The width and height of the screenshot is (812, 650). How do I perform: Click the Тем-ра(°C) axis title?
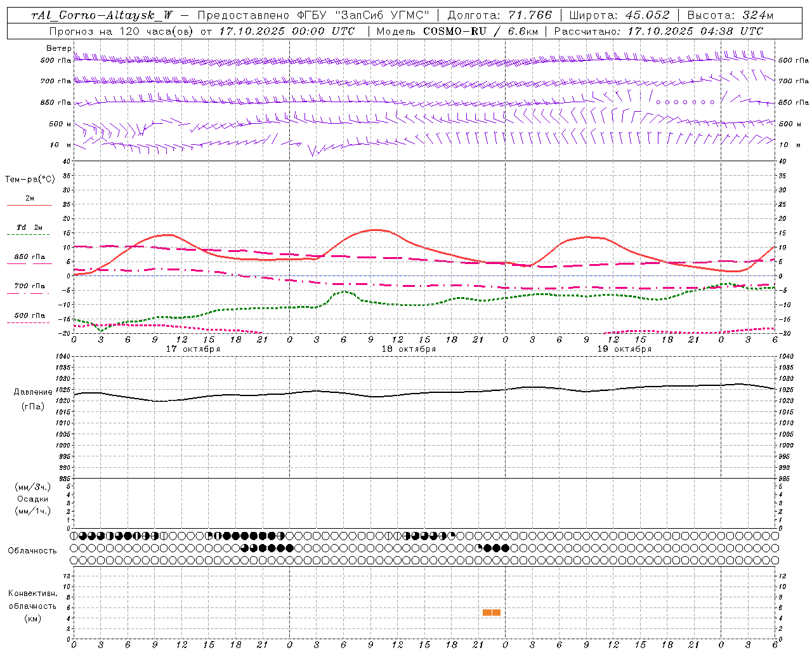coord(30,180)
